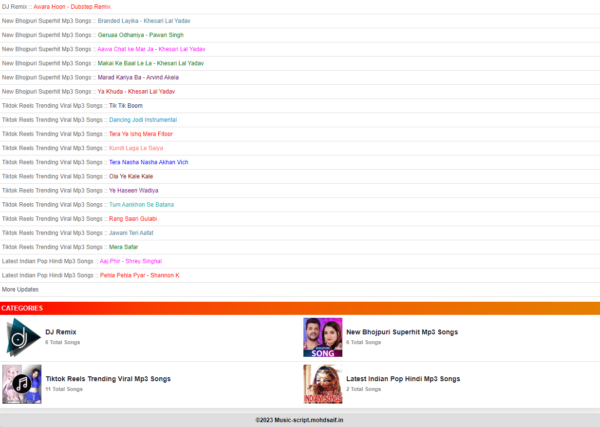Screen dimensions: 600x427
Task: Open Marad Kariya Ba - Arvind Akela song
Action: click(x=138, y=77)
